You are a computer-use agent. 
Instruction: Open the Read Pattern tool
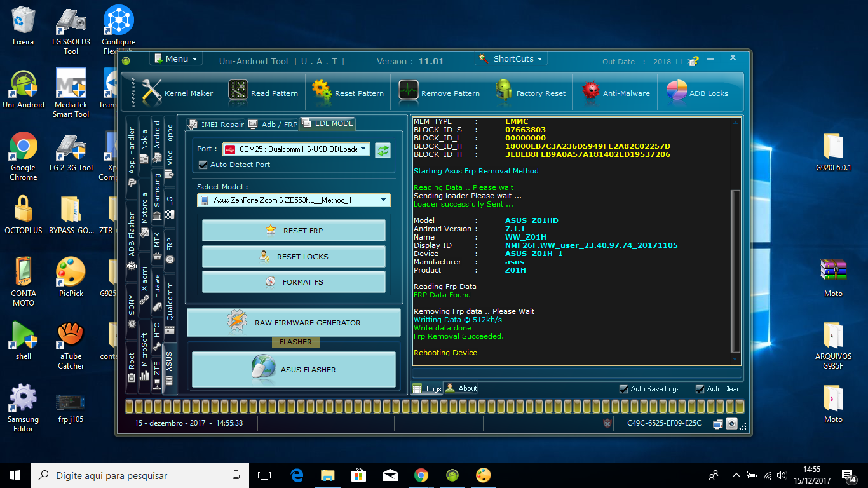tap(263, 93)
